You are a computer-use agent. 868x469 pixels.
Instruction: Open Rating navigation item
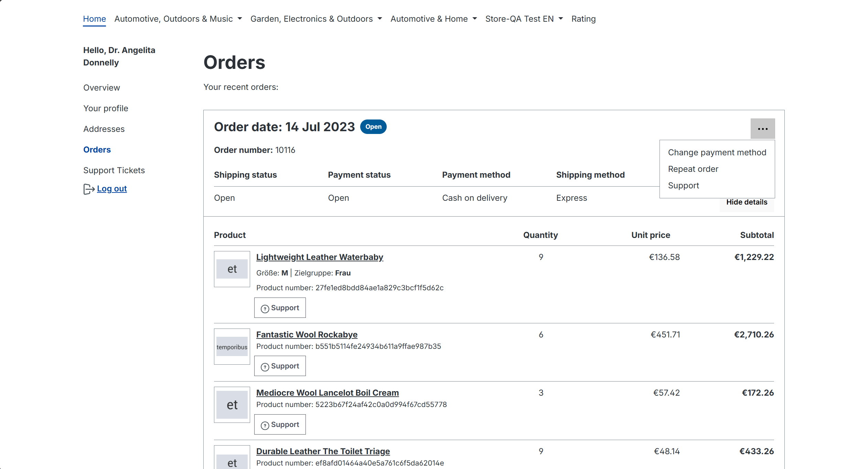583,19
